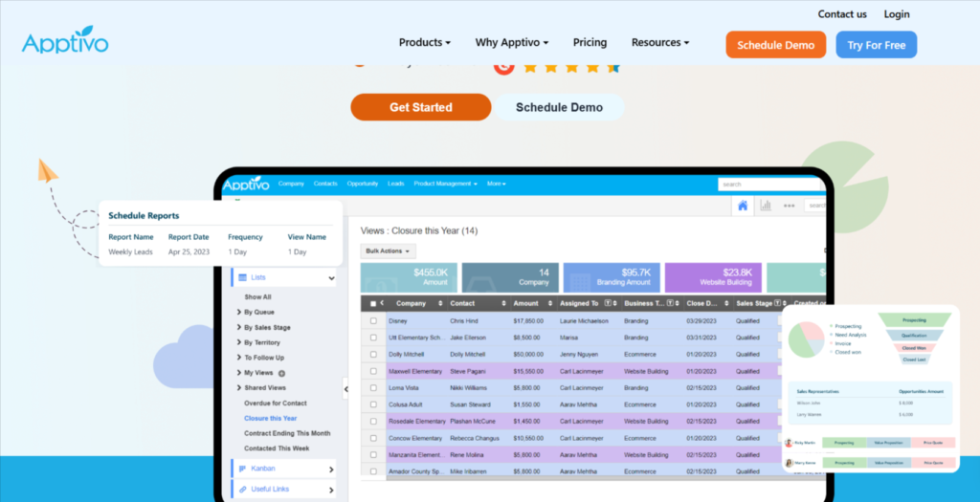This screenshot has height=502, width=980.
Task: Click the filter icon on Business Type column
Action: [x=670, y=303]
